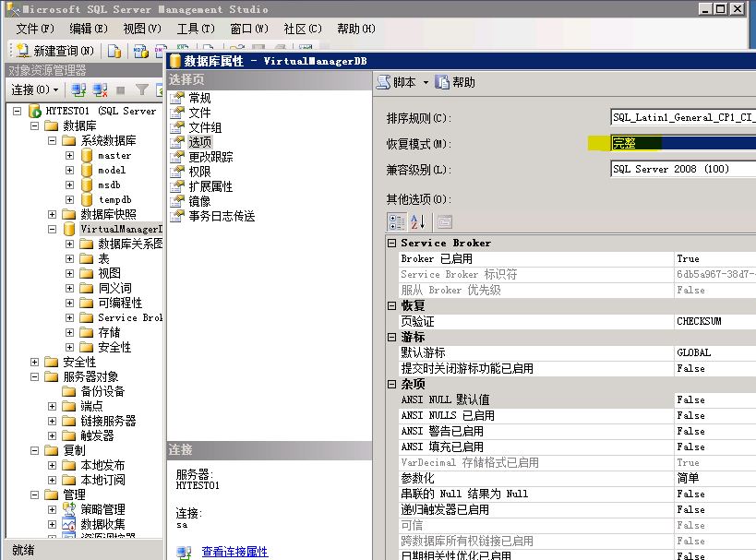Open the 工具(T) menu
Viewport: 756px width, 560px height.
coord(195,29)
